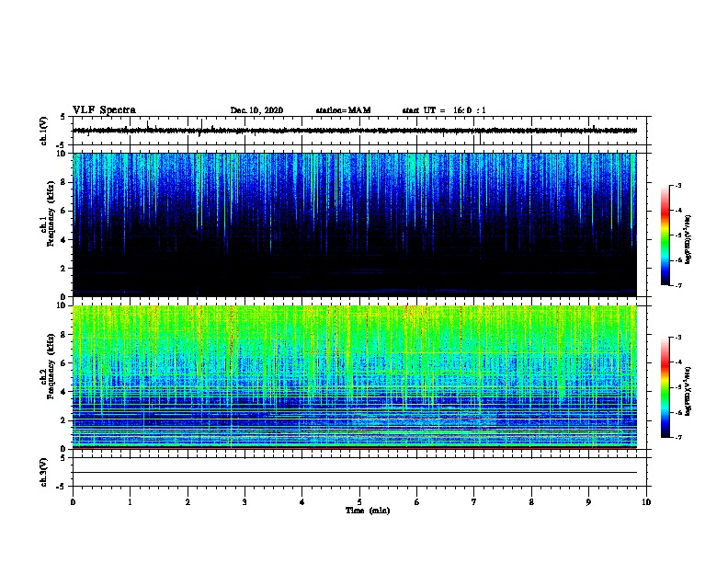The image size is (728, 563).
Task: Click the flat ch.3 voltage trace line
Action: [355, 473]
